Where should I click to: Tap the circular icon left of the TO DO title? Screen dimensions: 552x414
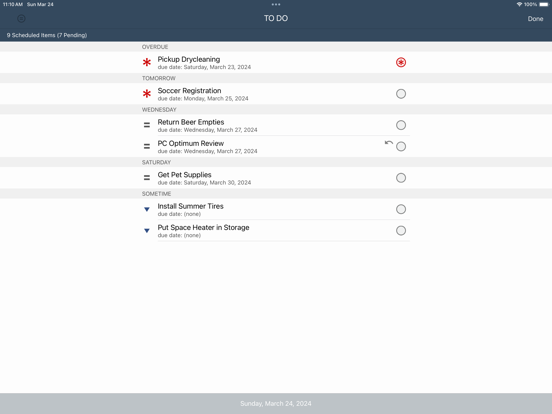(21, 19)
